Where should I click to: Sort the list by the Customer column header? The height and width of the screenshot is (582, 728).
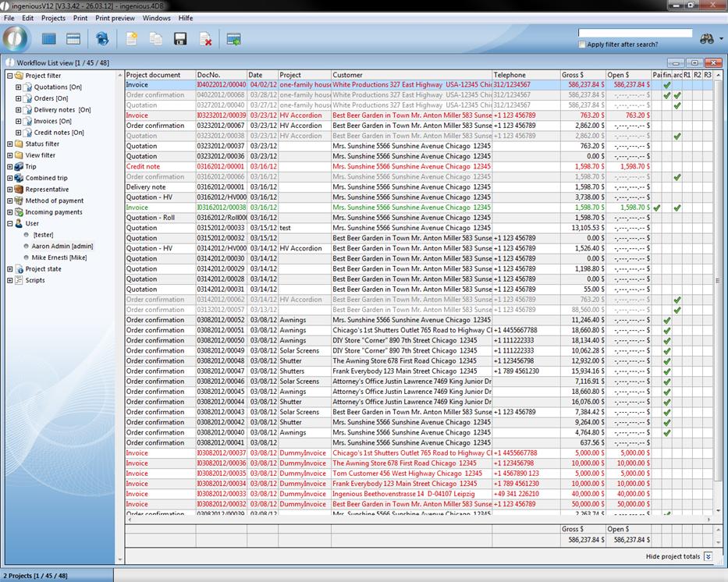tap(410, 75)
